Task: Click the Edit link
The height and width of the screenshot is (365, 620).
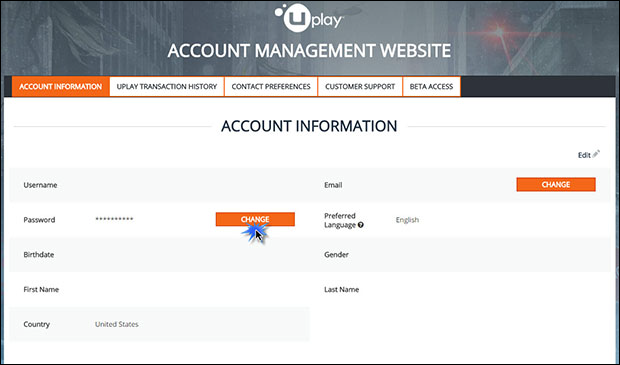Action: 584,155
